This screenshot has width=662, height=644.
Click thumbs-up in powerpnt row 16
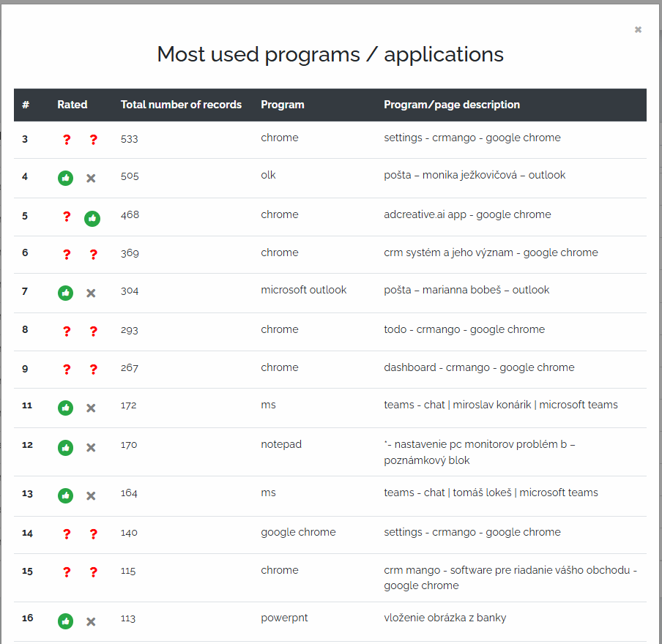pyautogui.click(x=65, y=621)
